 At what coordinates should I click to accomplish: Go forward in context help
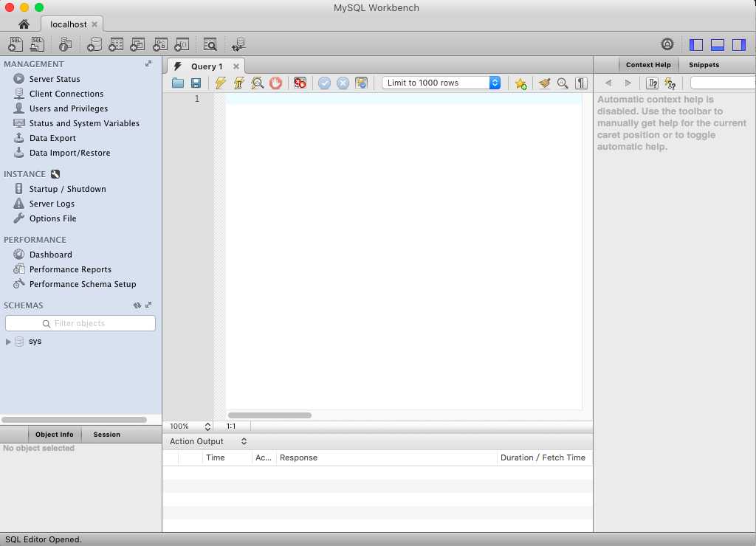[x=628, y=83]
